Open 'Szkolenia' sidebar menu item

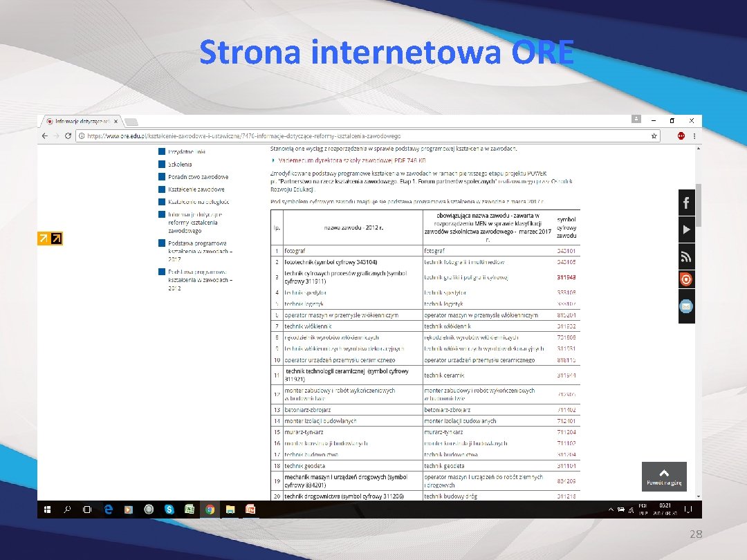(180, 165)
